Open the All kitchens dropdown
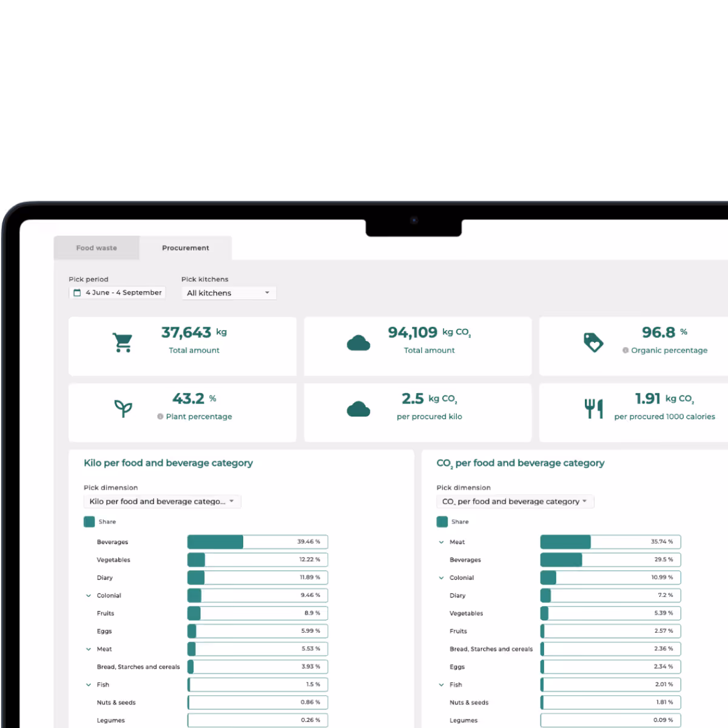Viewport: 728px width, 728px height. pyautogui.click(x=229, y=293)
